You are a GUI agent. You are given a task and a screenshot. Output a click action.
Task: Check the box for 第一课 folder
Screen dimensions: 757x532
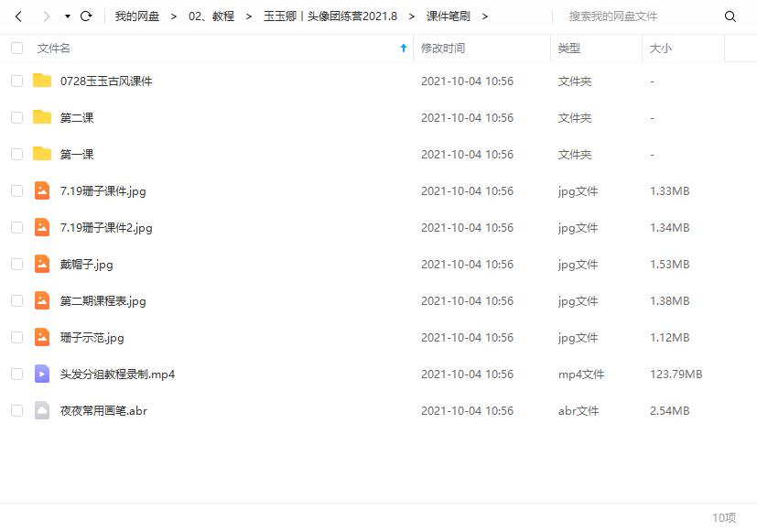tap(16, 155)
